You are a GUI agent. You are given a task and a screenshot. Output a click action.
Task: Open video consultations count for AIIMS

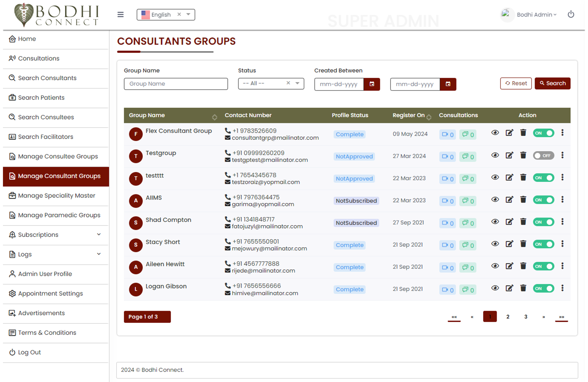(x=447, y=201)
